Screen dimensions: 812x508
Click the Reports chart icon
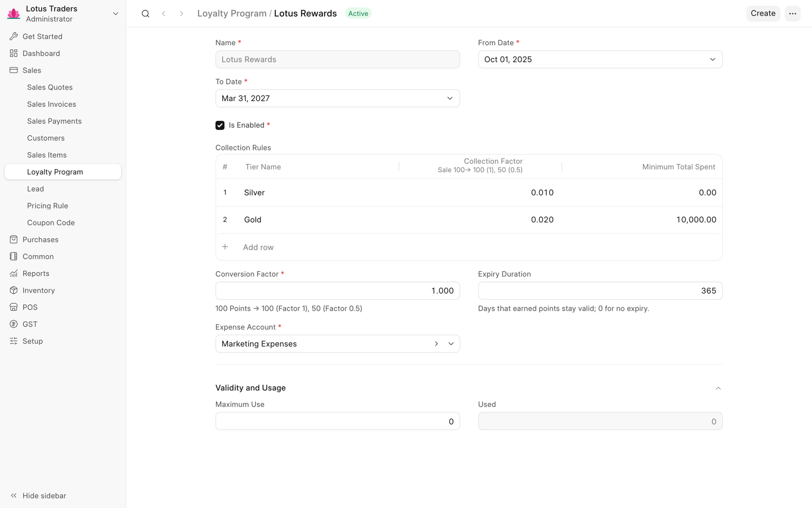[14, 273]
